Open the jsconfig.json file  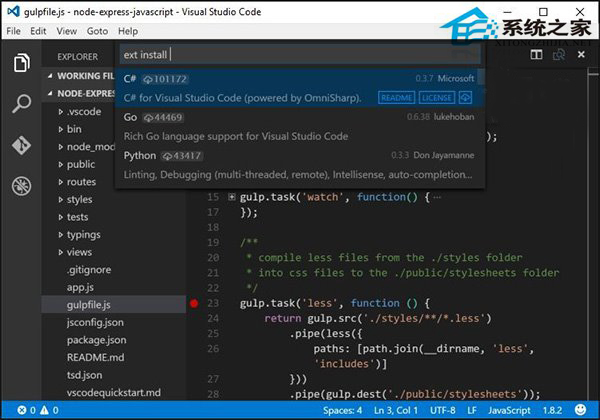point(95,323)
